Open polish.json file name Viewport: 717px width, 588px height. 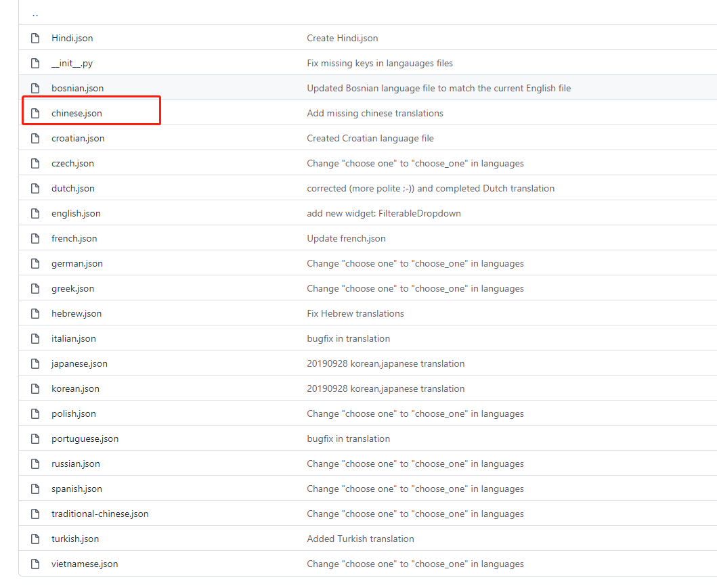point(74,414)
